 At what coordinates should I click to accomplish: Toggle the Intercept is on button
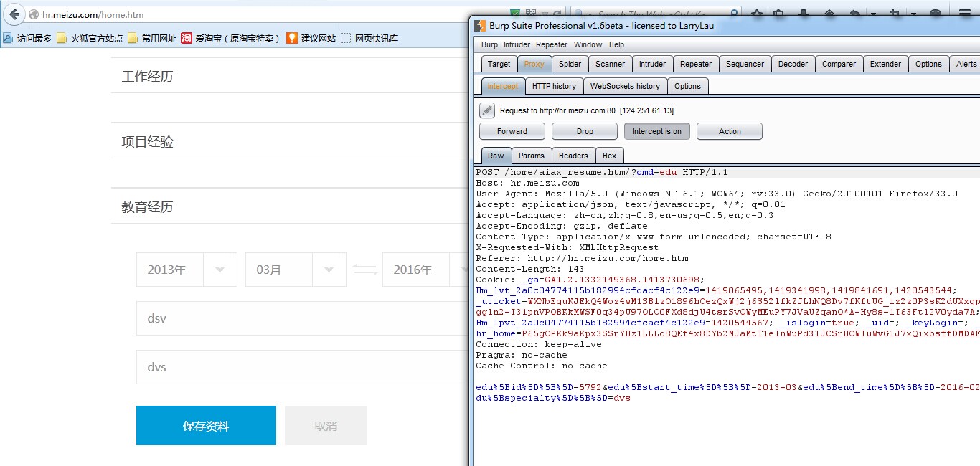pos(657,131)
